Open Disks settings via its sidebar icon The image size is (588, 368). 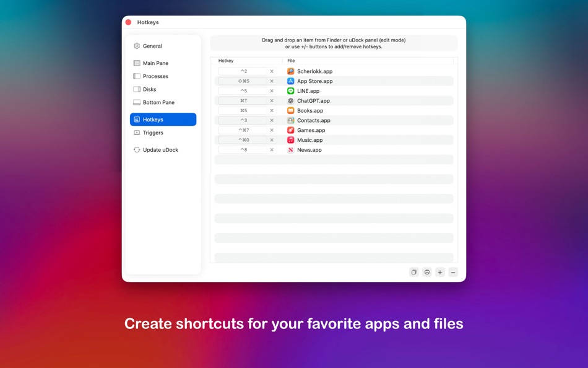pyautogui.click(x=137, y=89)
